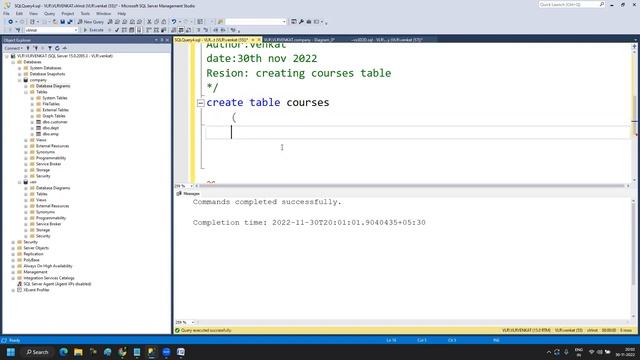
Task: Click Search box on Windows taskbar
Action: click(x=38, y=352)
